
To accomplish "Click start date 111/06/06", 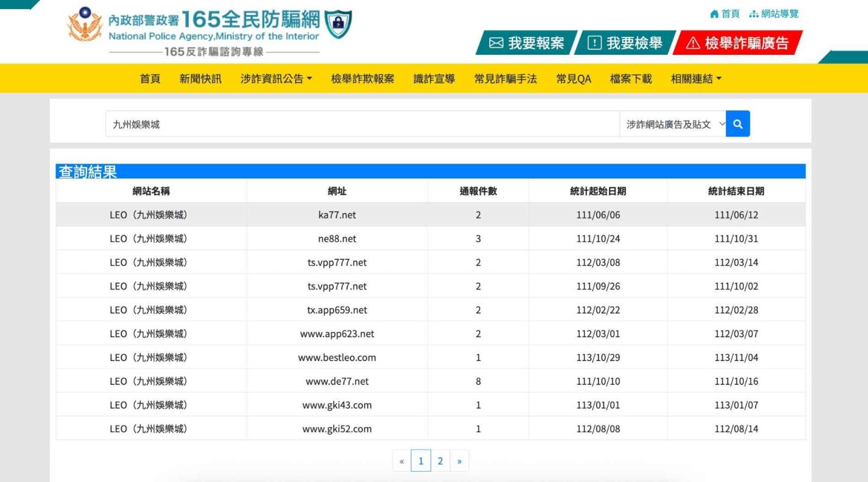I will [x=598, y=215].
